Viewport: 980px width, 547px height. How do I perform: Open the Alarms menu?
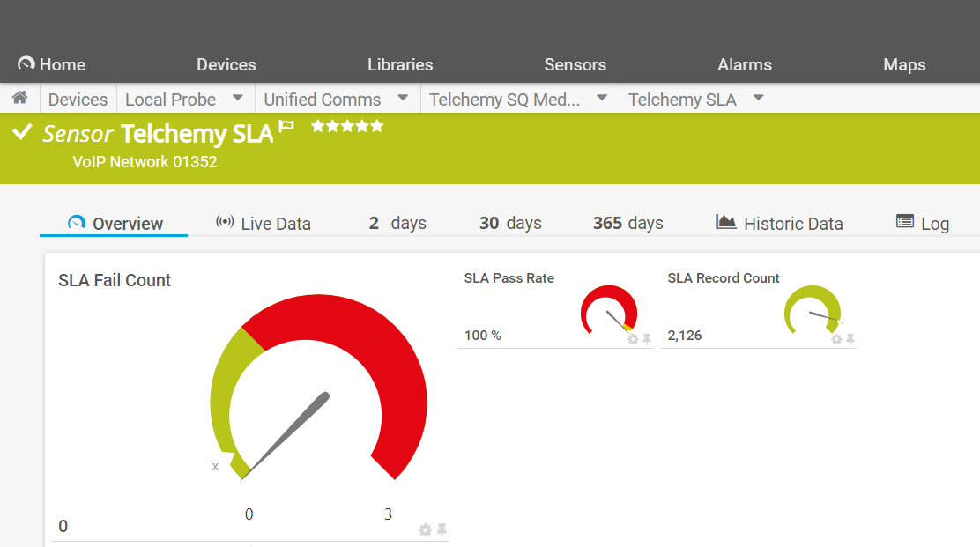745,64
